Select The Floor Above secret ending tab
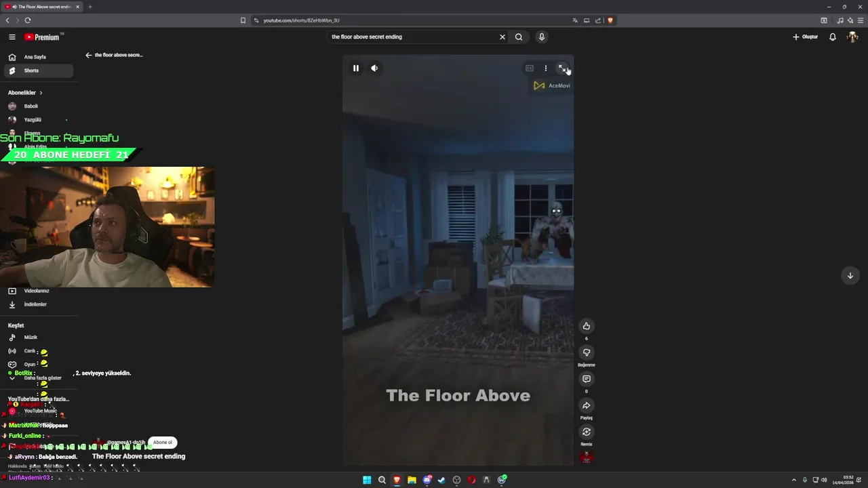Screen dimensions: 868x488 click(42, 7)
